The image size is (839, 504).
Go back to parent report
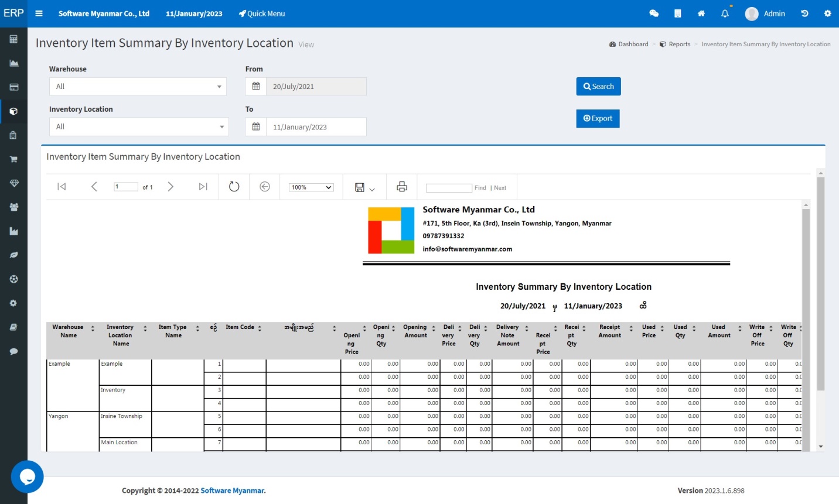coord(265,187)
